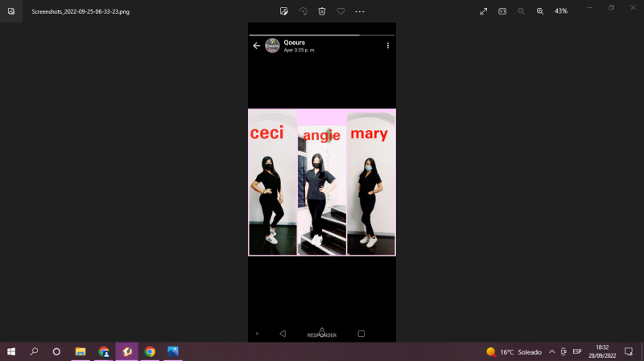
Task: Change the ESP input language
Action: (x=577, y=351)
